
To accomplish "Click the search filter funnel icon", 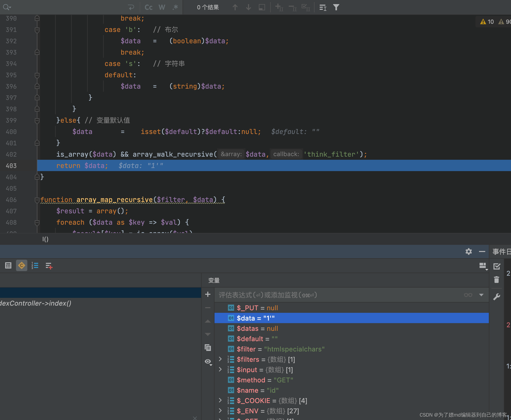I will [336, 7].
